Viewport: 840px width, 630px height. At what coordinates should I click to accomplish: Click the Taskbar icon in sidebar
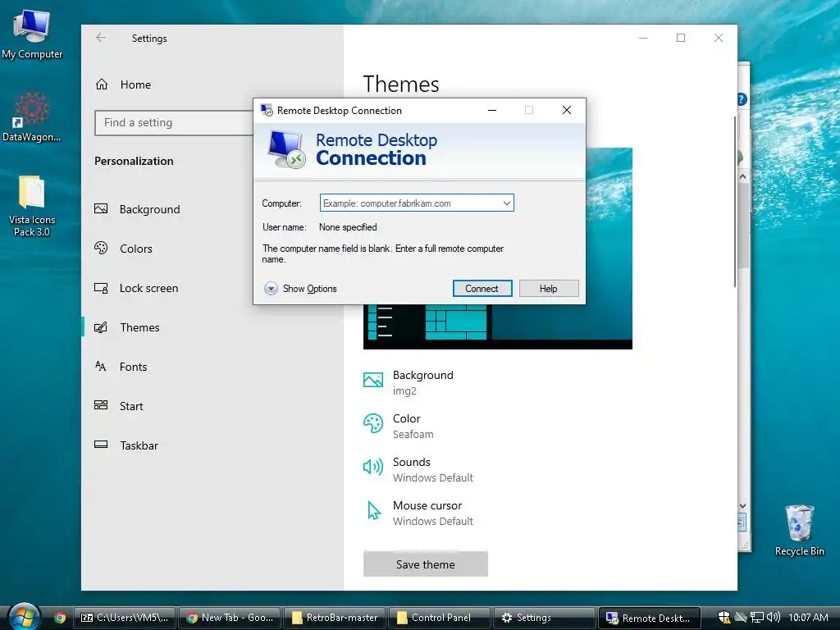point(101,444)
